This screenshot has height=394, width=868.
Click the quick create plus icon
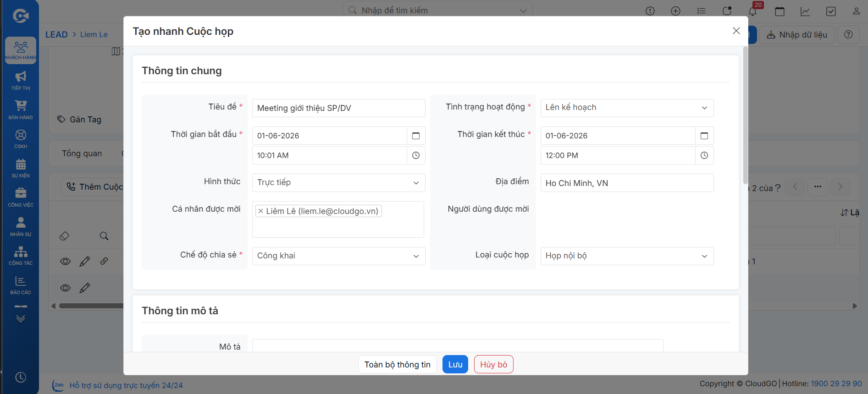pyautogui.click(x=675, y=11)
